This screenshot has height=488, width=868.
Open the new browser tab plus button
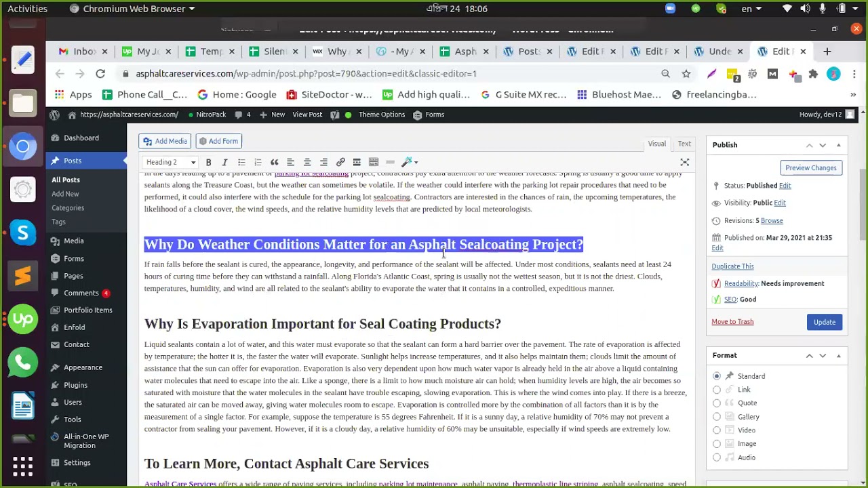pyautogui.click(x=827, y=52)
